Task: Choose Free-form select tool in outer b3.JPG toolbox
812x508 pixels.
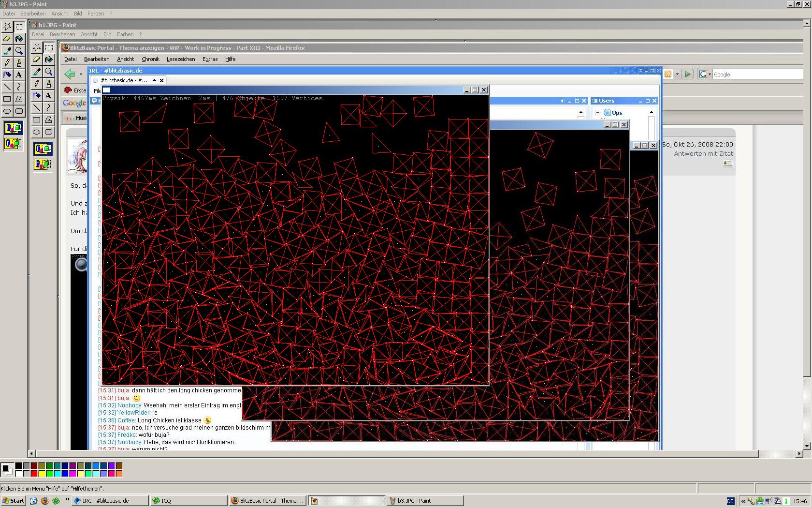Action: [7, 26]
